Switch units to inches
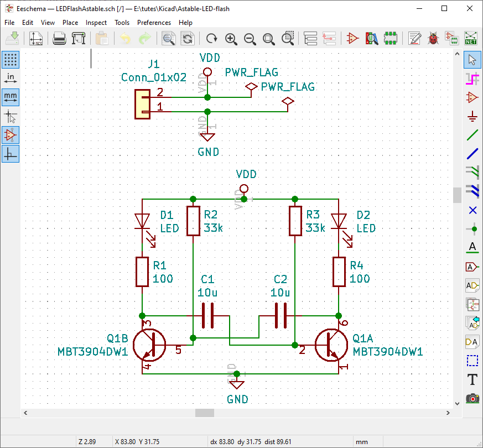 pos(11,79)
